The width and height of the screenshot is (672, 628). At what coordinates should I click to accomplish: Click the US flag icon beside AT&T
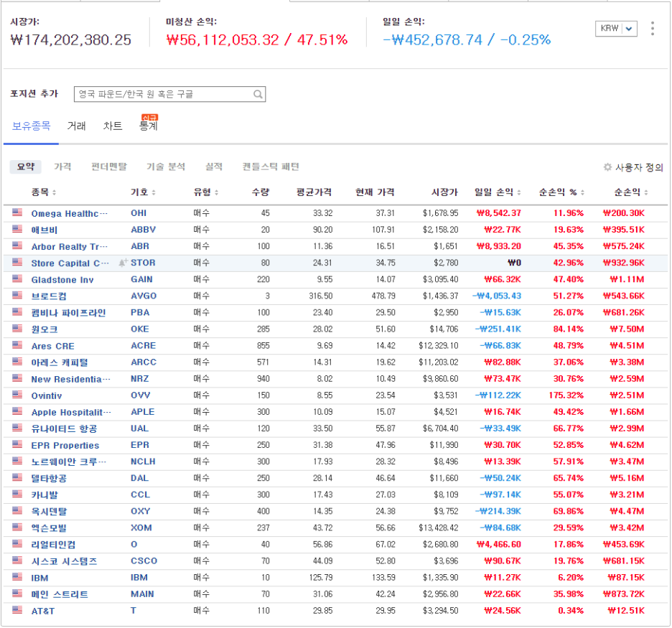[x=17, y=610]
